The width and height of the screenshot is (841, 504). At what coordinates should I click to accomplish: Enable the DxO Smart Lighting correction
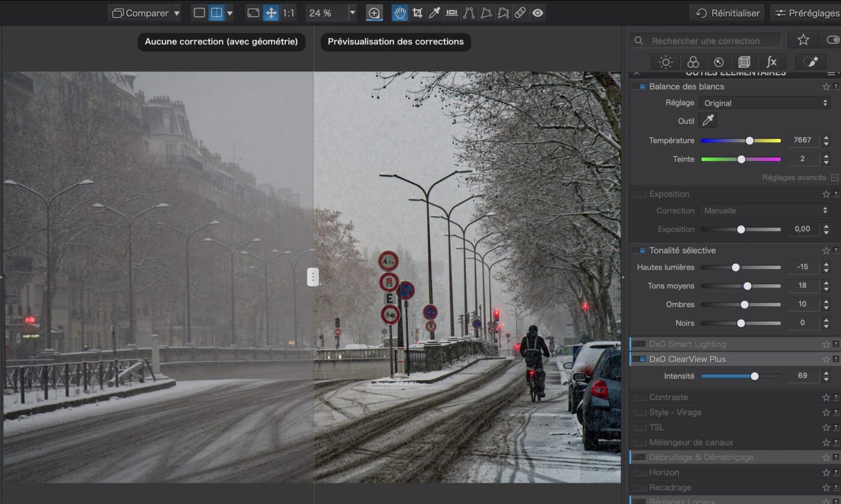(642, 344)
